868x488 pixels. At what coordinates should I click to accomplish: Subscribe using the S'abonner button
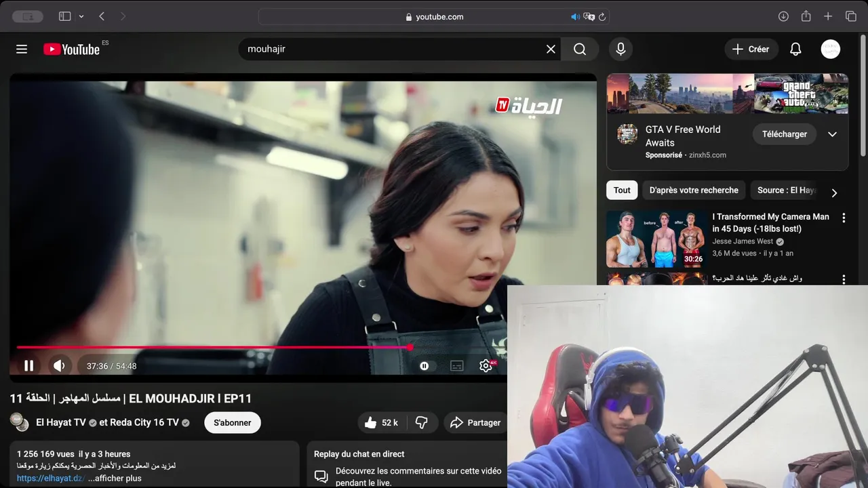point(233,422)
